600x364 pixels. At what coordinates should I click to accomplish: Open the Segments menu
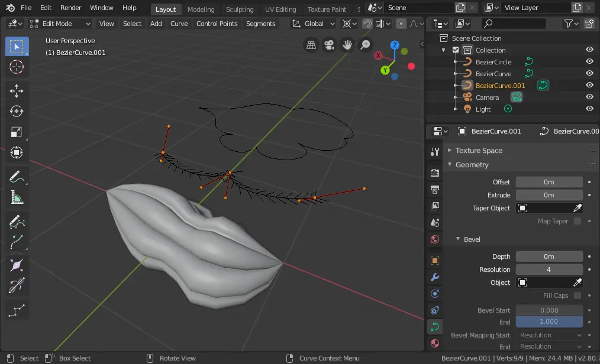coord(260,24)
